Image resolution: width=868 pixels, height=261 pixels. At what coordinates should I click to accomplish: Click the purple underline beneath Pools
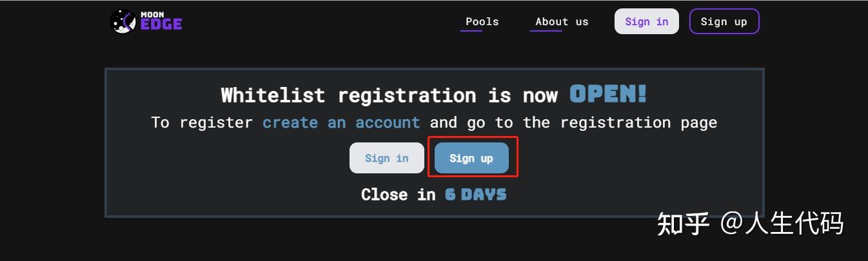click(471, 30)
